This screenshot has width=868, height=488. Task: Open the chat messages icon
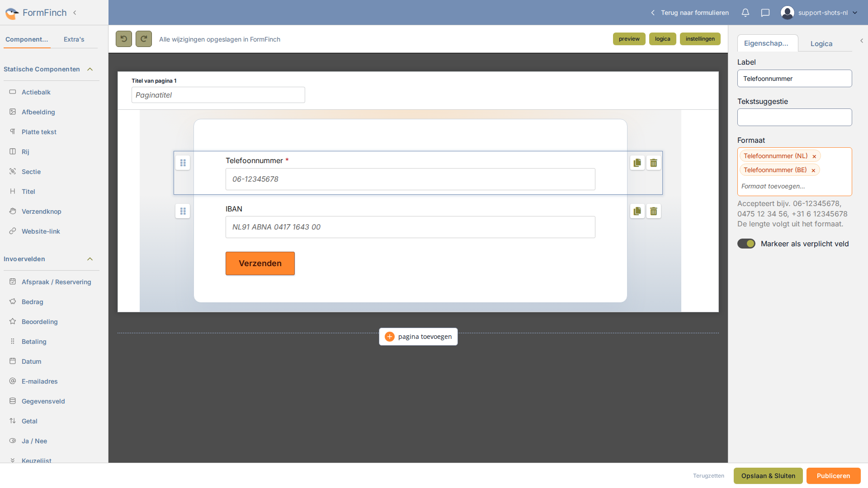(765, 13)
